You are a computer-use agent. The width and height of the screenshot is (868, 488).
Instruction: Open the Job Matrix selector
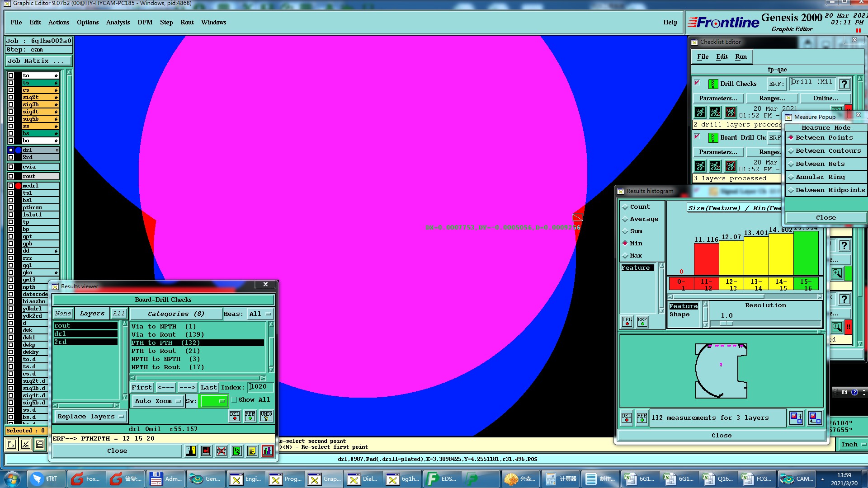[x=38, y=61]
